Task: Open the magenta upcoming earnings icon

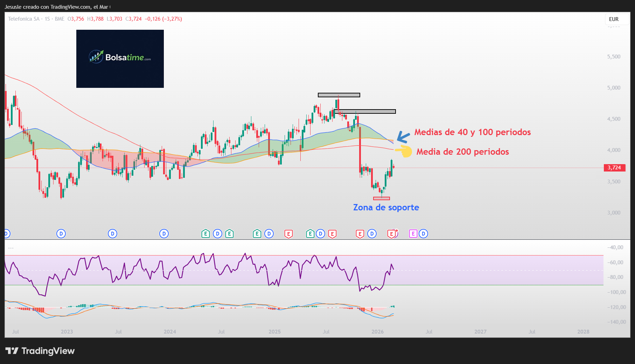Action: tap(413, 233)
